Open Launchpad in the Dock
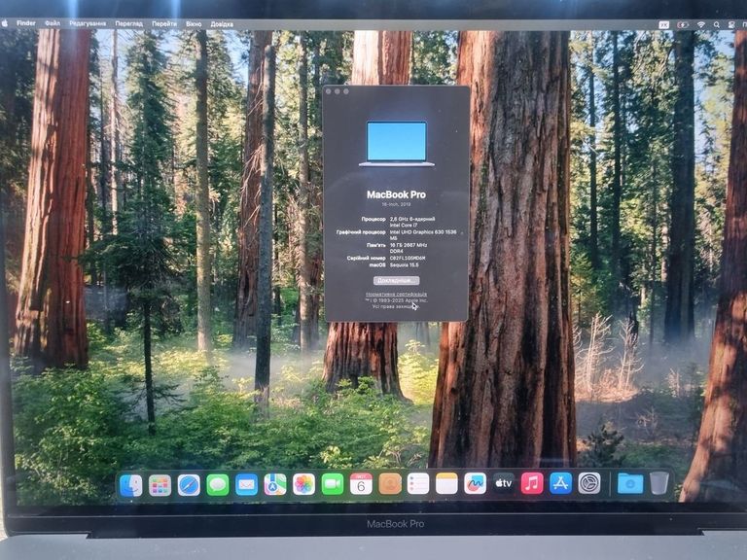 (x=160, y=485)
